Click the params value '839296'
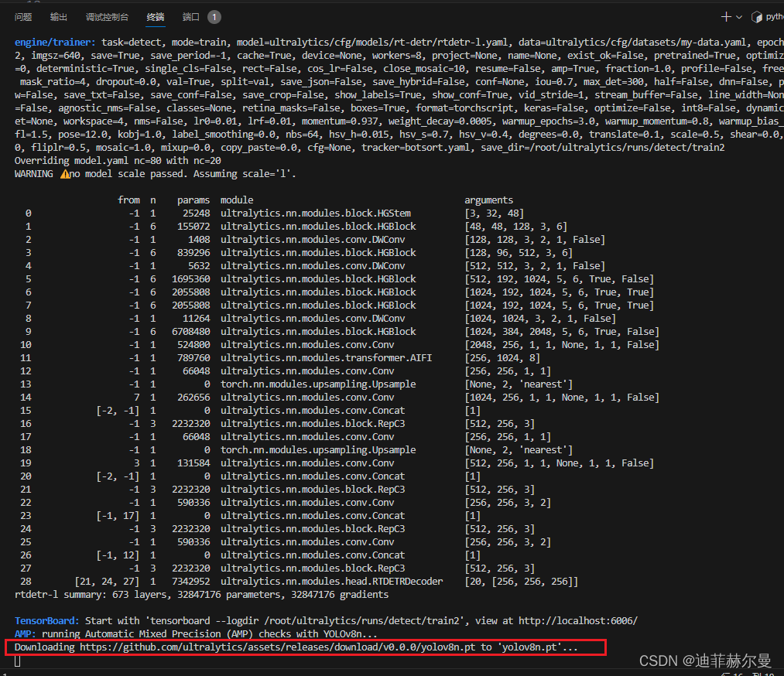This screenshot has height=676, width=784. [x=193, y=253]
